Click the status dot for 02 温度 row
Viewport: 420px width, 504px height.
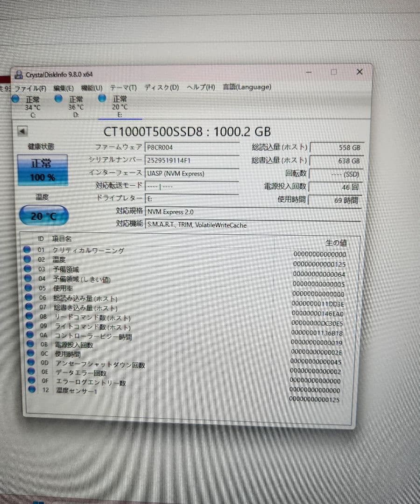28,259
